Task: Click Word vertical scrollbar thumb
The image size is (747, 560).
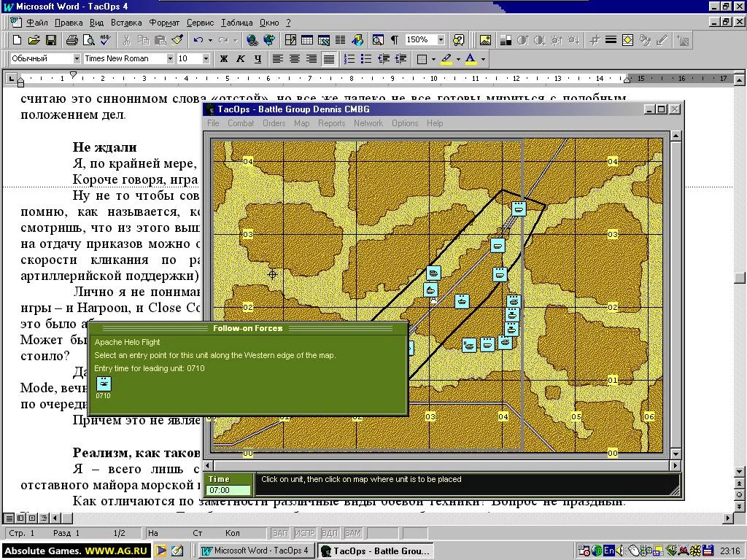Action: [740, 278]
